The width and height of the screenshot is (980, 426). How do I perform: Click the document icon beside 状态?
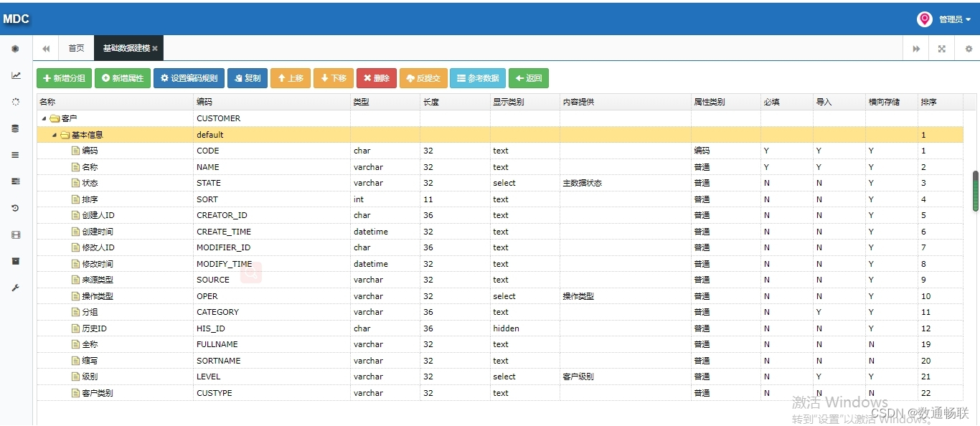click(75, 183)
